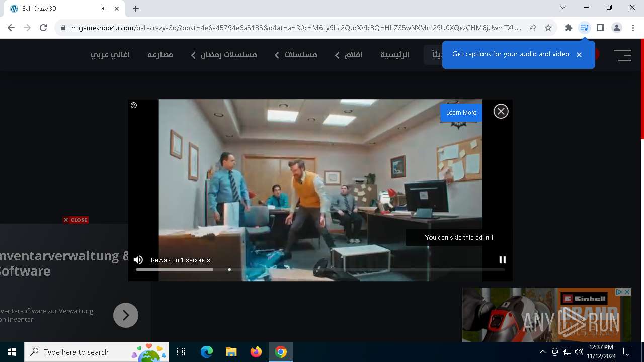Click the address bar URL
Screen dimensions: 644x362
(296, 28)
